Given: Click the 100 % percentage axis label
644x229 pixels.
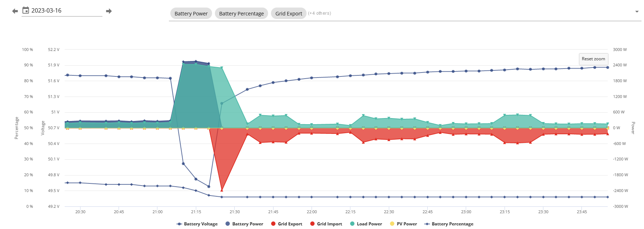Looking at the screenshot, I should 27,50.
